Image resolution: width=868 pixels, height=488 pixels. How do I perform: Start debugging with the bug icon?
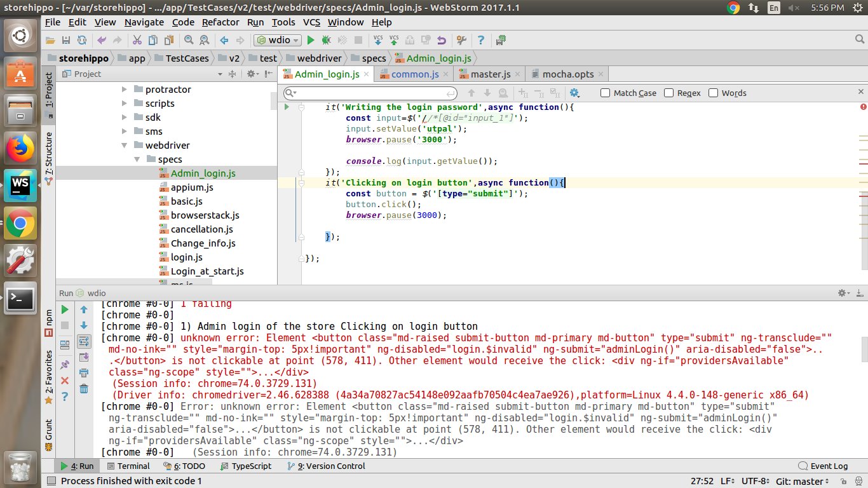[x=327, y=39]
